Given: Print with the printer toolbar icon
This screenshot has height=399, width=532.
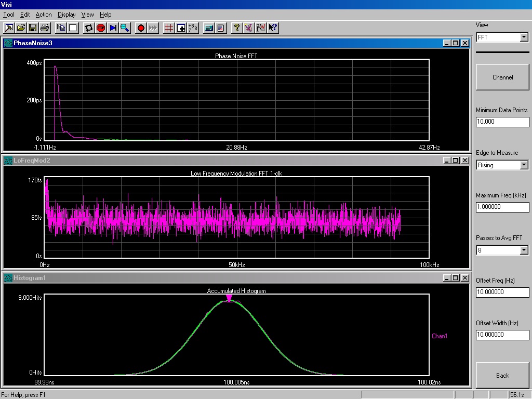Looking at the screenshot, I should point(45,28).
